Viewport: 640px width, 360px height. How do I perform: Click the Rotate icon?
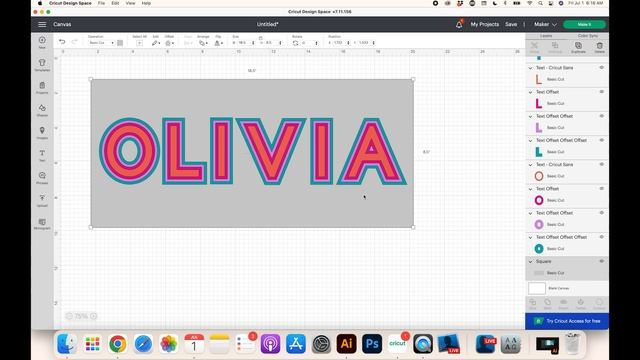[x=296, y=42]
